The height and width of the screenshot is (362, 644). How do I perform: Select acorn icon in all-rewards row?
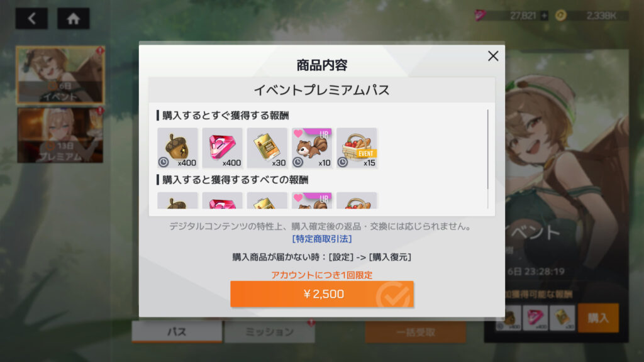click(x=177, y=200)
